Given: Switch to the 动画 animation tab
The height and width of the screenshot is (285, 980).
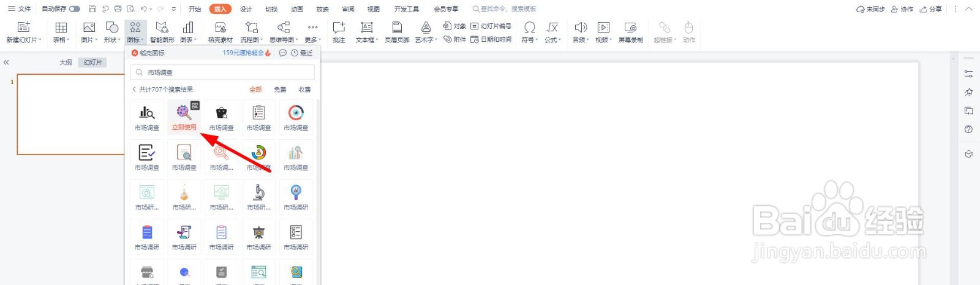Looking at the screenshot, I should 297,9.
